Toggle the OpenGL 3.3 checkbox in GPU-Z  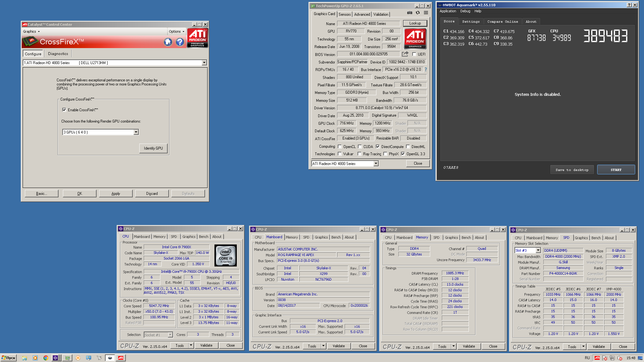pos(403,154)
